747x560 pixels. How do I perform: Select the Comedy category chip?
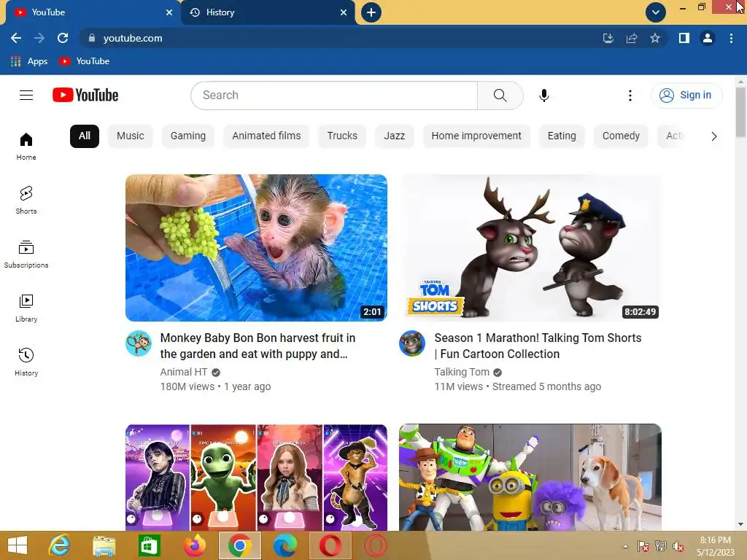pos(621,136)
